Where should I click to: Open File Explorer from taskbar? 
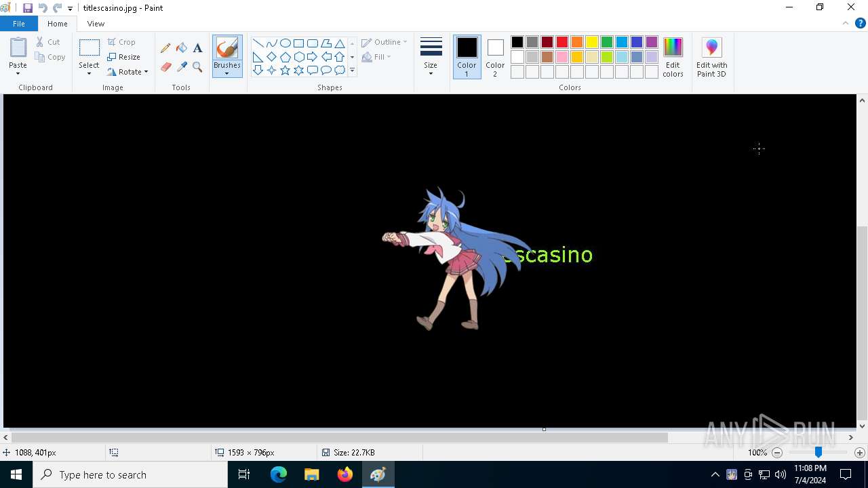click(312, 474)
